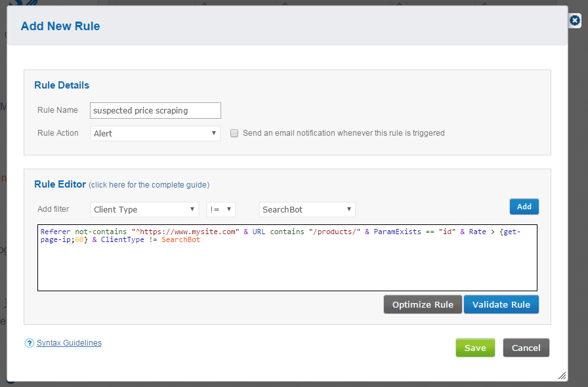The height and width of the screenshot is (387, 588).
Task: Open the Syntax Guidelines link
Action: (69, 343)
